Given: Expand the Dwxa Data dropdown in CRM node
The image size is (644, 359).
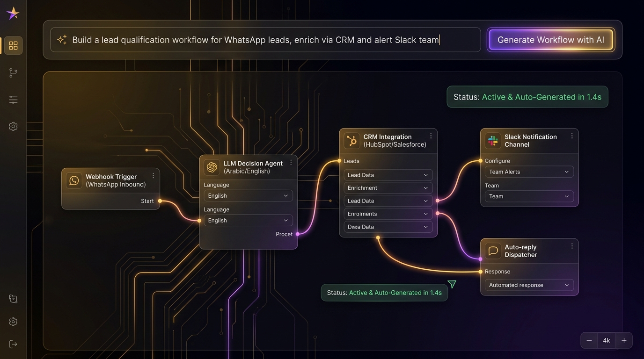Looking at the screenshot, I should pyautogui.click(x=388, y=227).
